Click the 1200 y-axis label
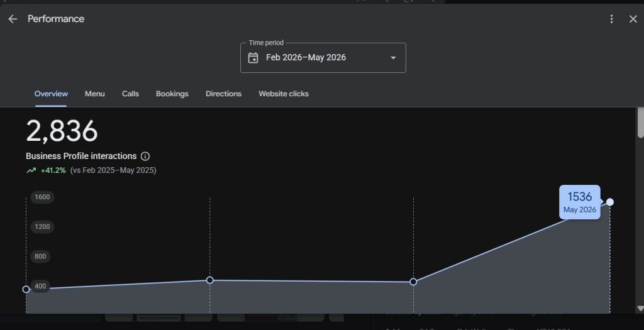This screenshot has width=644, height=330. (42, 226)
